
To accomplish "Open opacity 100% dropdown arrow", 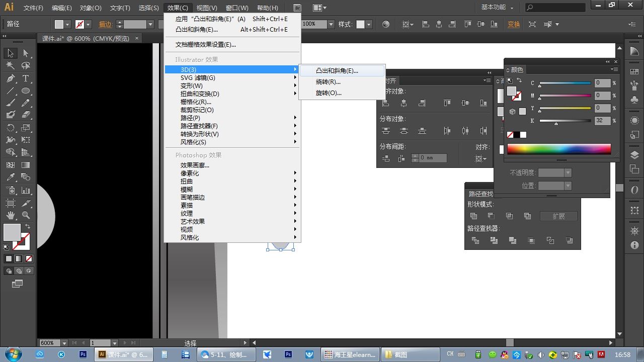I will coord(331,24).
